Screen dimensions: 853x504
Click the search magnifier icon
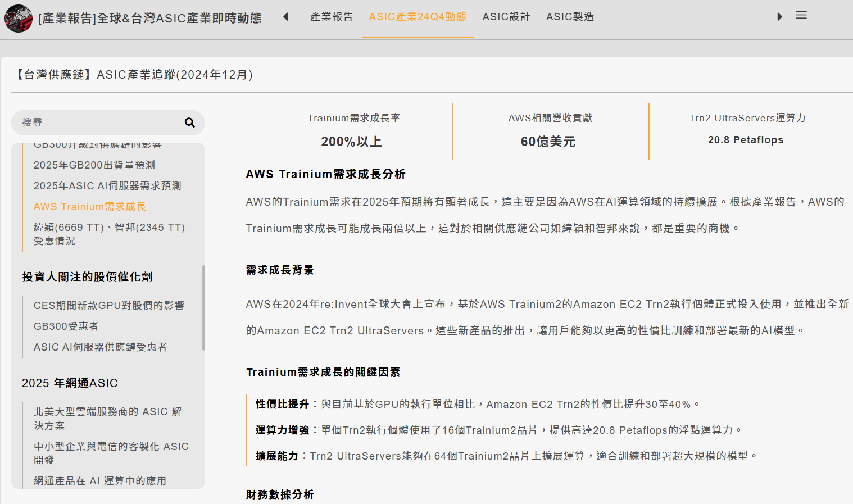point(189,122)
